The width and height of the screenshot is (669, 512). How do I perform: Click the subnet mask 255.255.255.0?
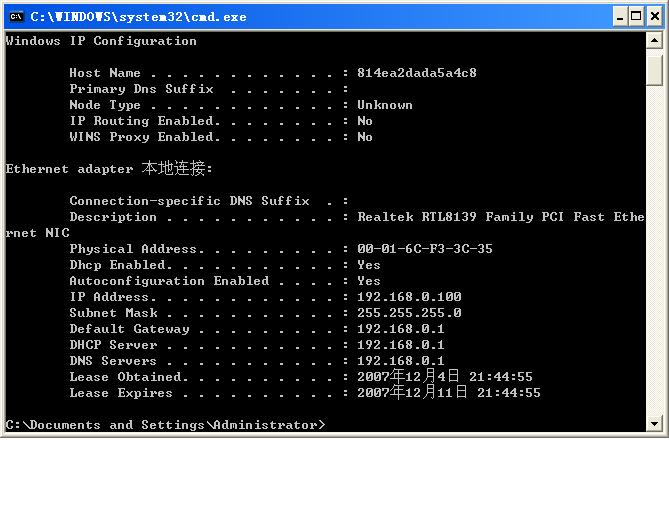(x=409, y=313)
